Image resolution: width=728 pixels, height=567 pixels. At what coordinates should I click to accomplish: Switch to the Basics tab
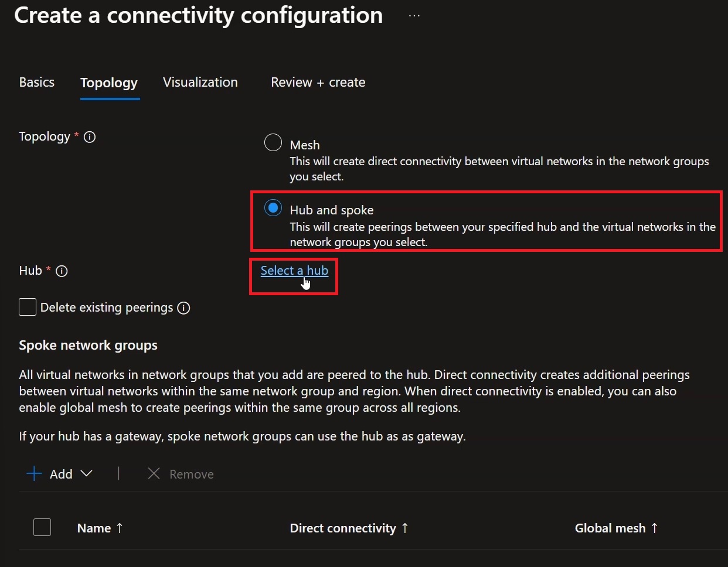pyautogui.click(x=37, y=83)
